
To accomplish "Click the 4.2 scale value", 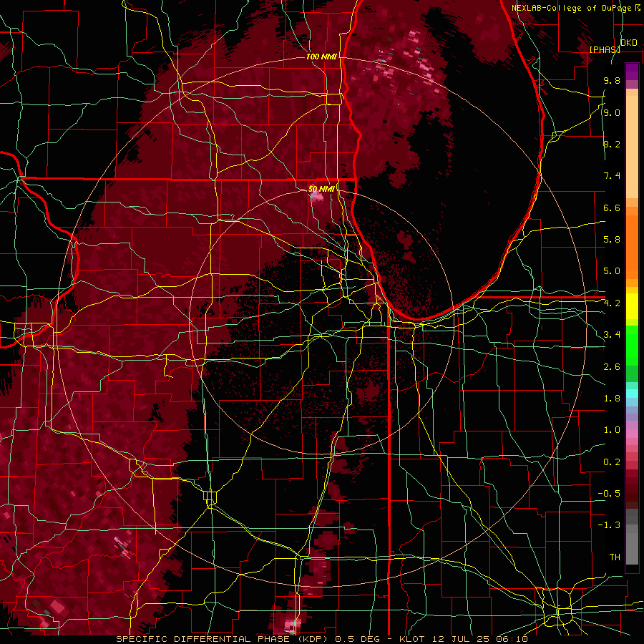I will click(612, 303).
